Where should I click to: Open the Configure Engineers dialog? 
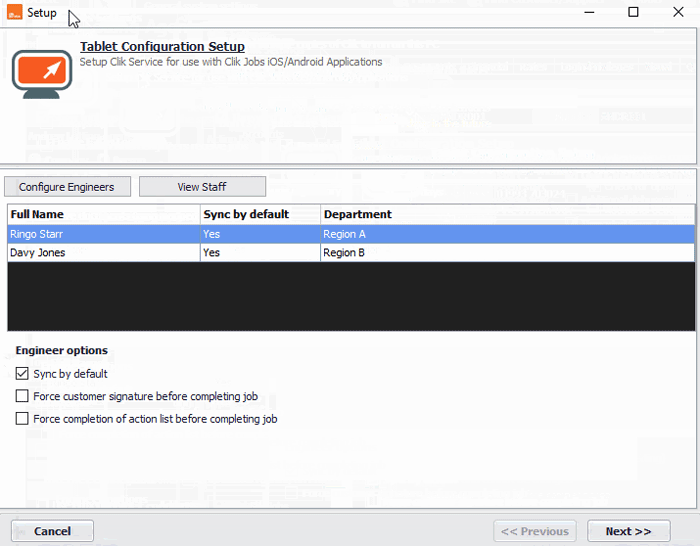67,187
